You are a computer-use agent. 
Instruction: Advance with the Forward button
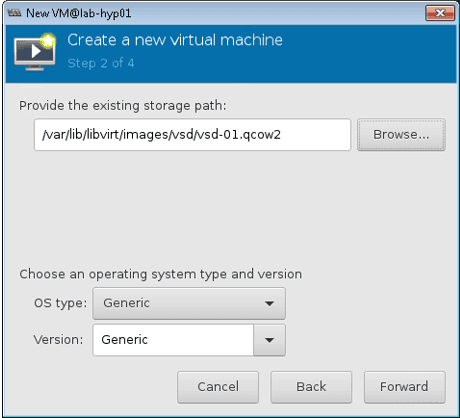405,387
